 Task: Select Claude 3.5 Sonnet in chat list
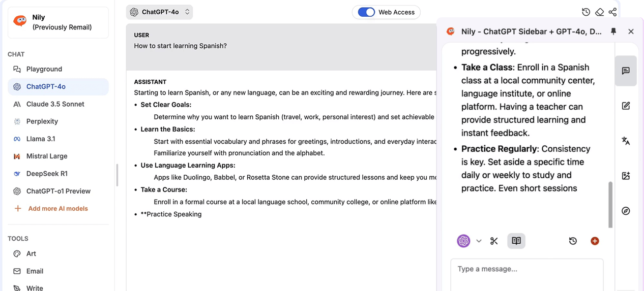(55, 104)
